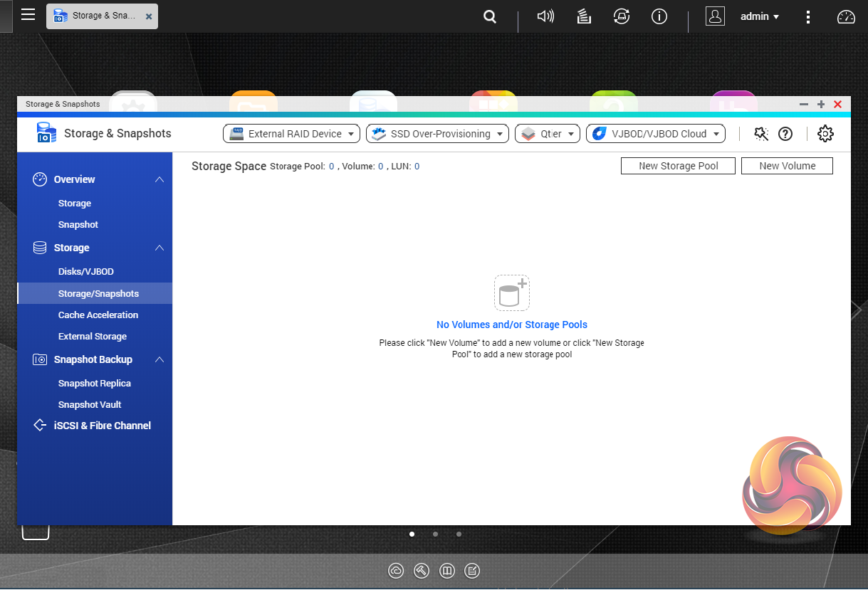The height and width of the screenshot is (590, 868).
Task: Open Storage & Snapshots global settings gear
Action: tap(825, 133)
